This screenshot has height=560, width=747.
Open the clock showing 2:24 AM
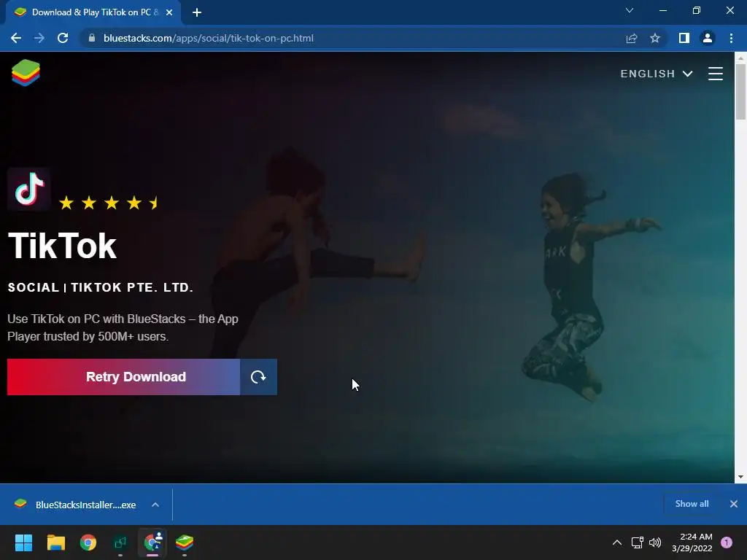point(692,542)
